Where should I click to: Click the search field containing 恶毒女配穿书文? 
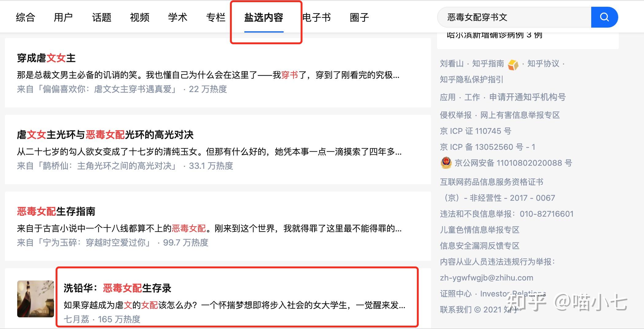[514, 17]
